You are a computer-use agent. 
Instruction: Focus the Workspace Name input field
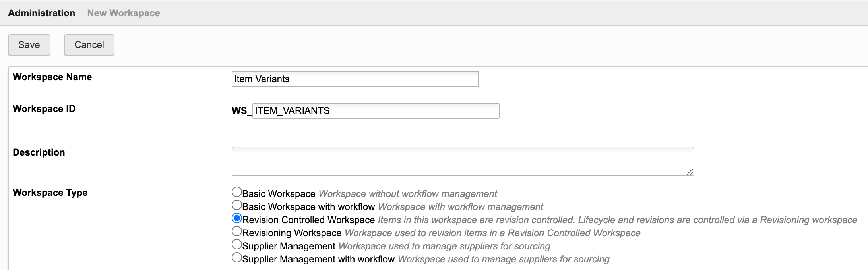pos(355,79)
